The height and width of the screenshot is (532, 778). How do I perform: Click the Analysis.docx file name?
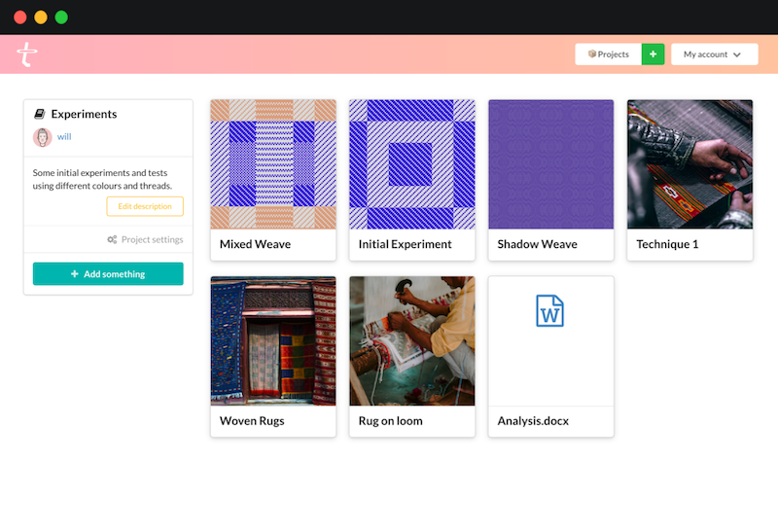[533, 421]
